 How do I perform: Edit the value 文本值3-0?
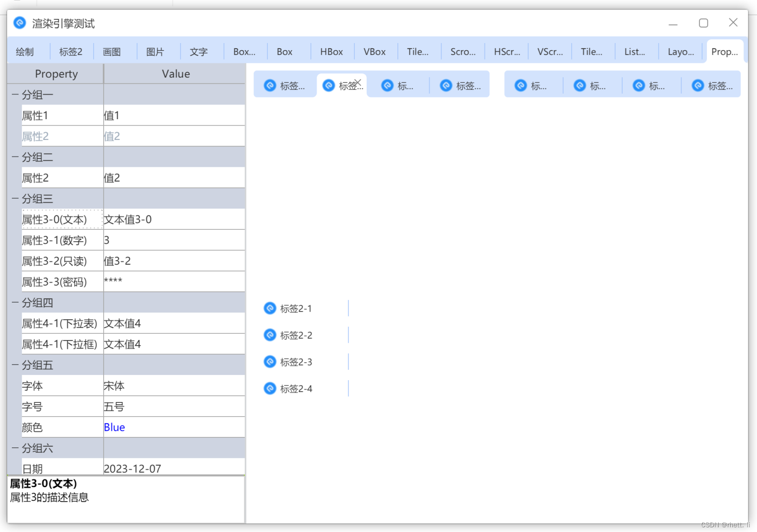coord(174,219)
